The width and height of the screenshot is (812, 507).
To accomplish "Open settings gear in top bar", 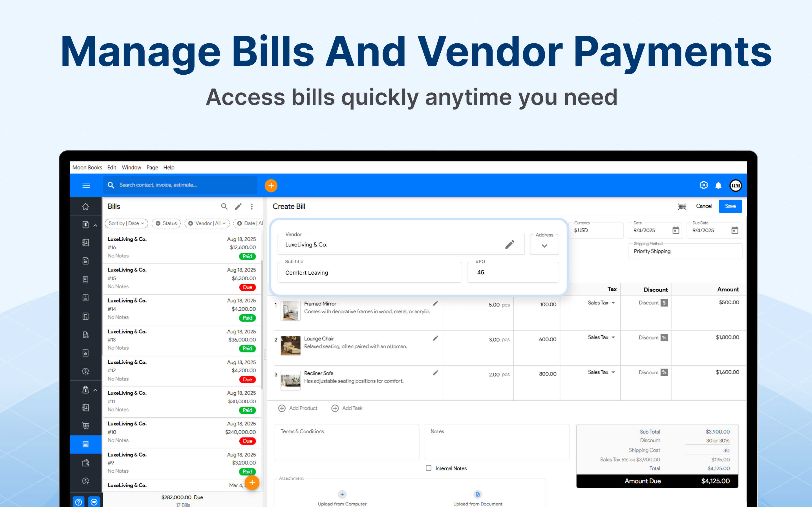I will [704, 185].
